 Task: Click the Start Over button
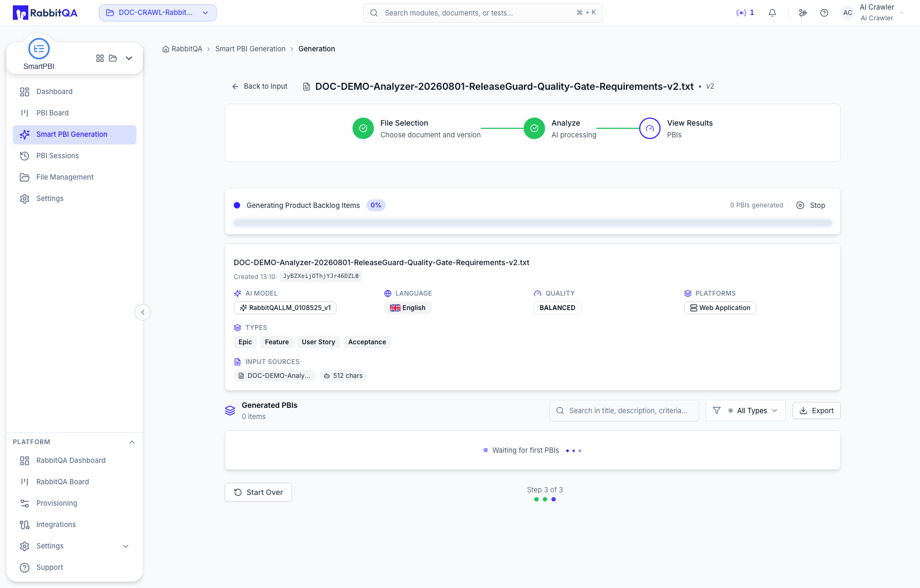pos(258,492)
